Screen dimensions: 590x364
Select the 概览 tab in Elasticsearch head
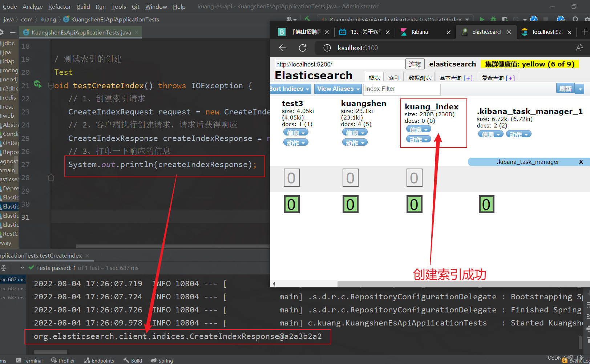click(x=374, y=77)
